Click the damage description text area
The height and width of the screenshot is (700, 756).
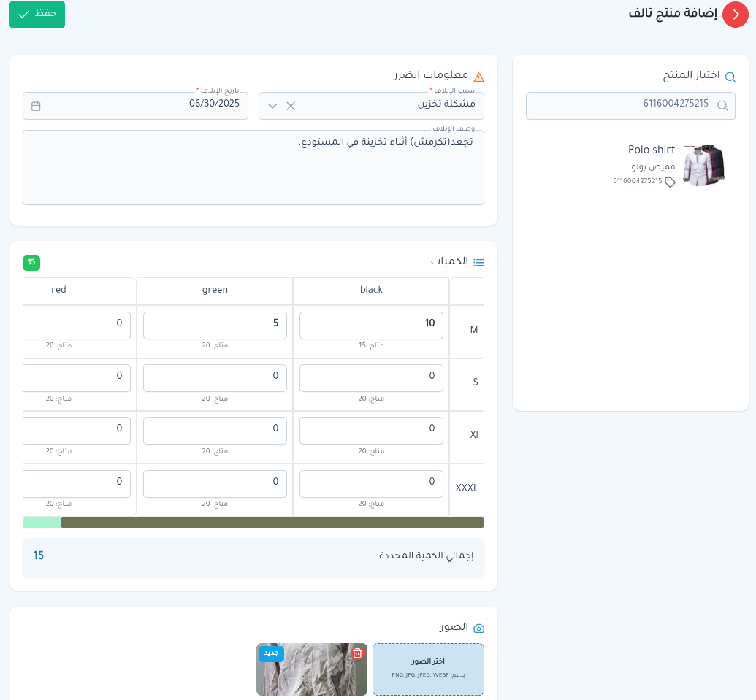[253, 168]
